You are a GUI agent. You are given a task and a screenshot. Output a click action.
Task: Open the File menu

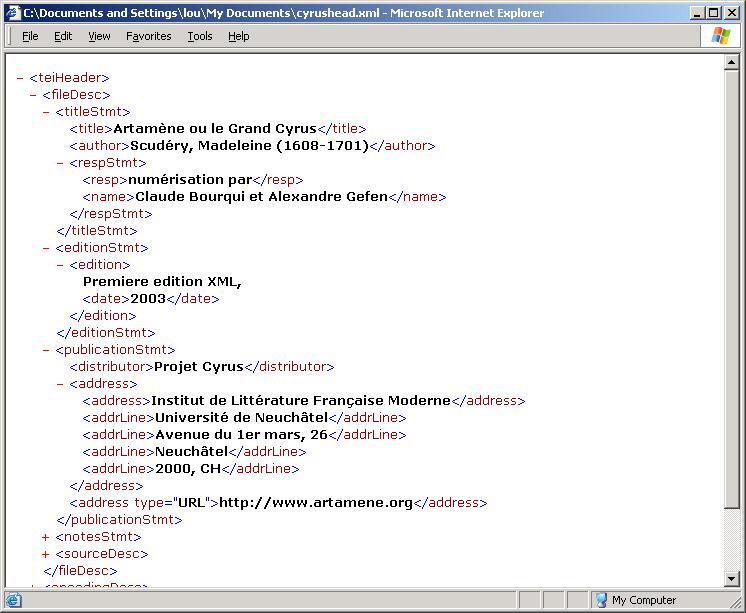coord(30,36)
